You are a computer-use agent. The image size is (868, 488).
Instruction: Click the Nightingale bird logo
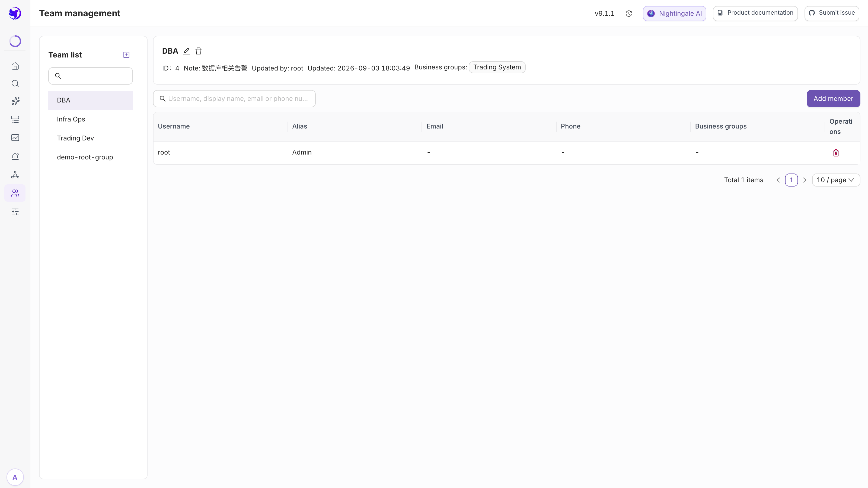15,13
